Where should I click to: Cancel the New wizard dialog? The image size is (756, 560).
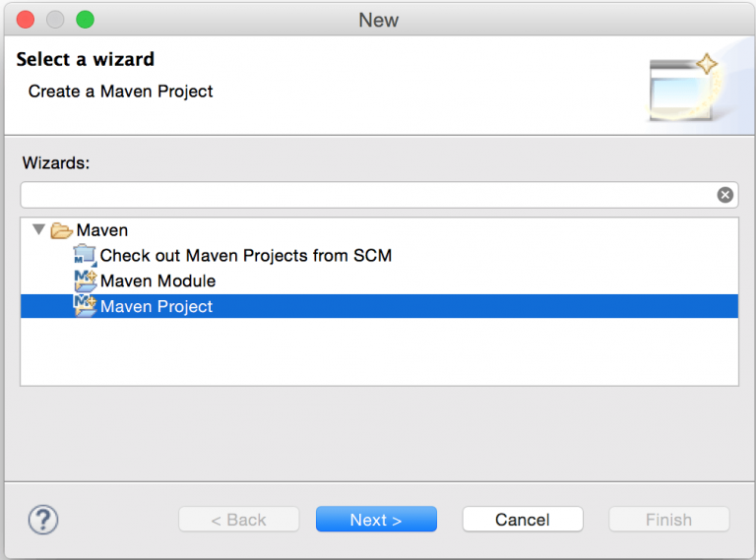(523, 520)
